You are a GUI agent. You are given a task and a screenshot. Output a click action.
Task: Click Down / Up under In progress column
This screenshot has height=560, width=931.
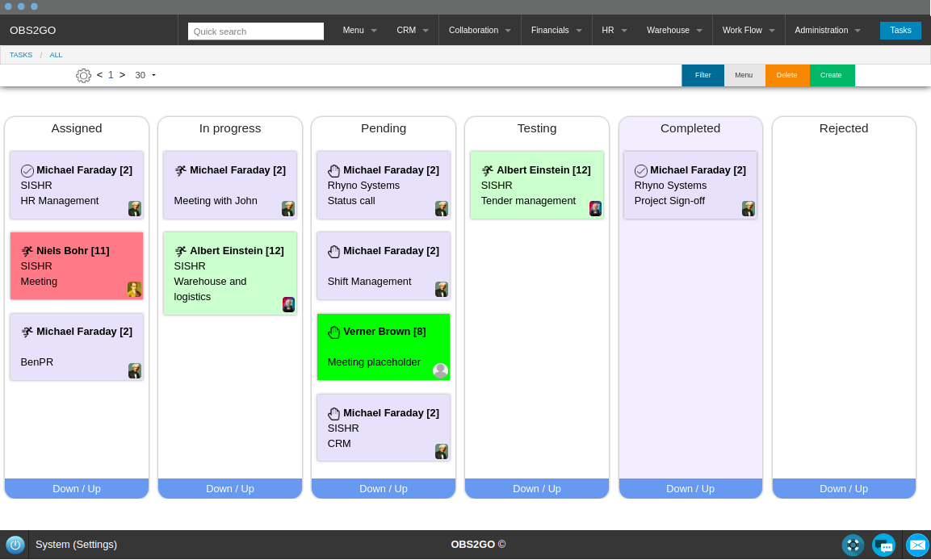230,489
